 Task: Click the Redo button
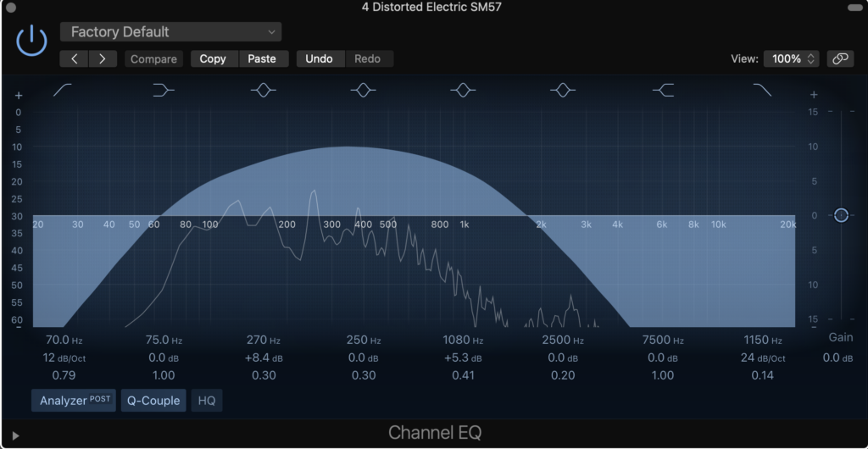coord(370,59)
